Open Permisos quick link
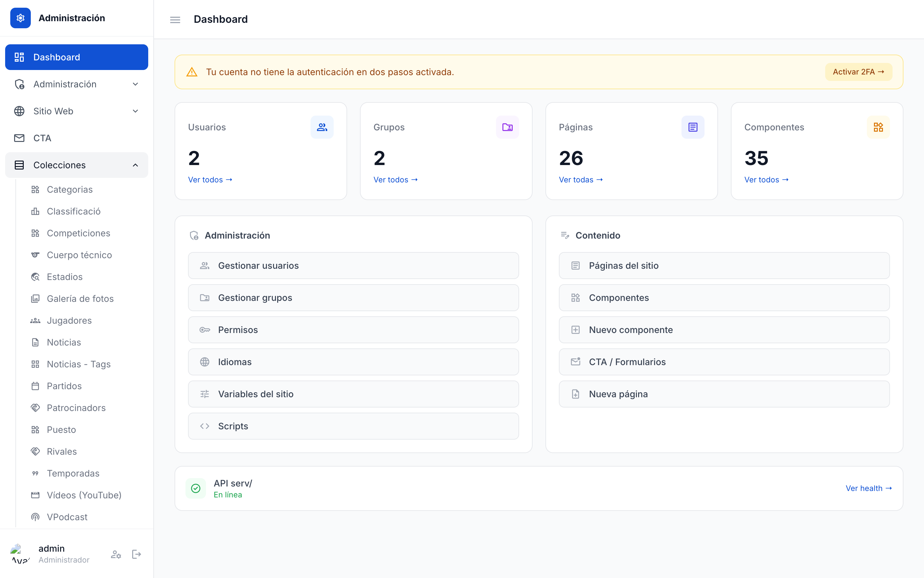924x578 pixels. click(x=353, y=330)
